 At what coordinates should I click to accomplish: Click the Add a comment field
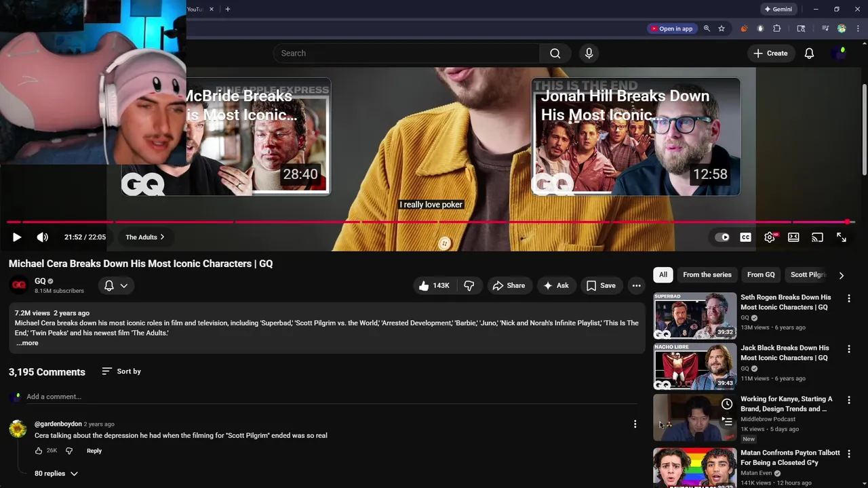(x=332, y=396)
